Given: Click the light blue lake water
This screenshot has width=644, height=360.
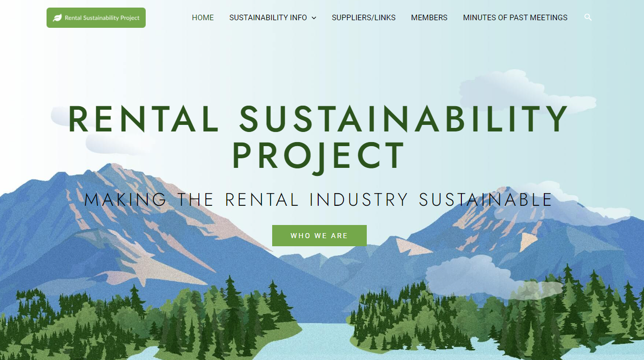Looking at the screenshot, I should 324,342.
